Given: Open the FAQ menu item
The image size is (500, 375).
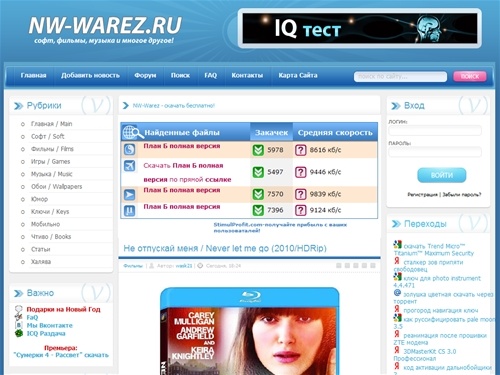Looking at the screenshot, I should pos(210,75).
